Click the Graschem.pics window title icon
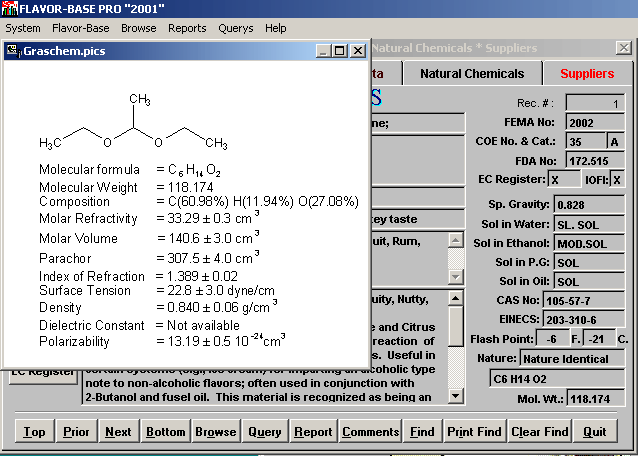The height and width of the screenshot is (456, 638). [13, 50]
